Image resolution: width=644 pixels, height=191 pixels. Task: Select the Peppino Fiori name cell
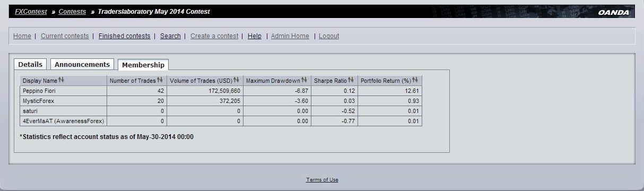[64, 91]
